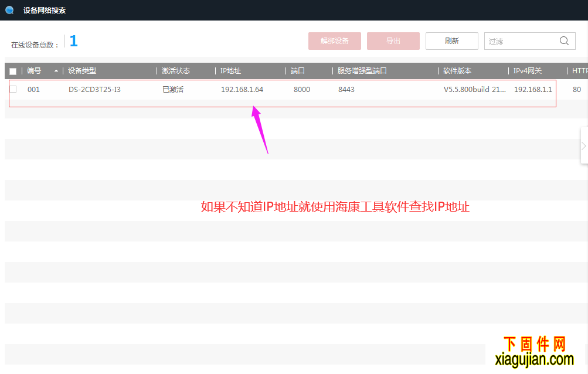Expand the side panel with right chevron
This screenshot has width=588, height=374.
click(584, 146)
